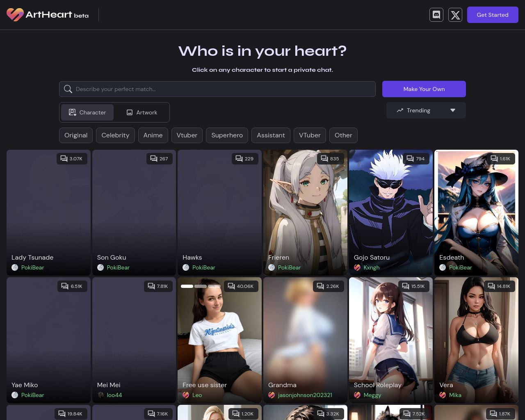Click the chat count icon showing 14.81K
The image size is (525, 420).
pos(491,286)
